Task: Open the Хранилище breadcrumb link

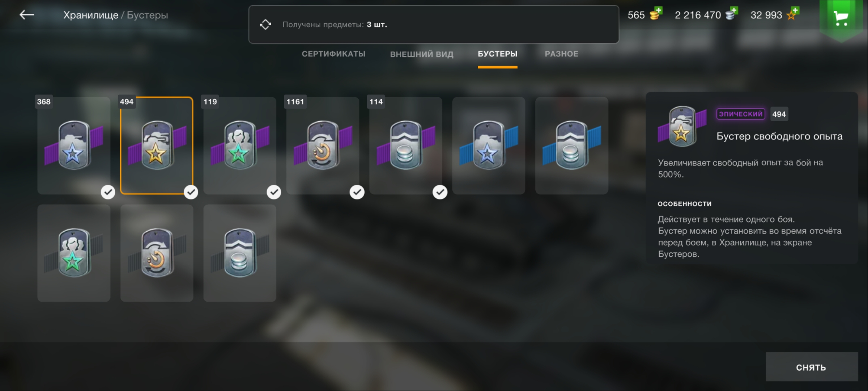Action: [91, 15]
